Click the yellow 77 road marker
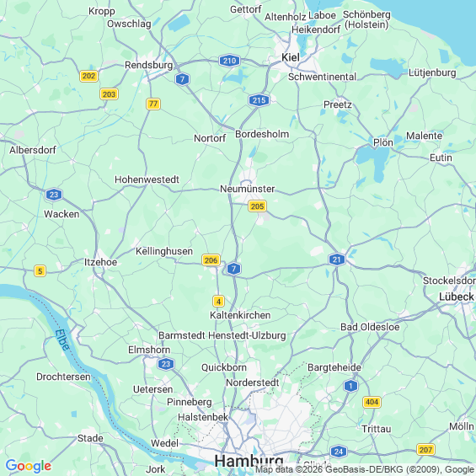 pos(153,104)
